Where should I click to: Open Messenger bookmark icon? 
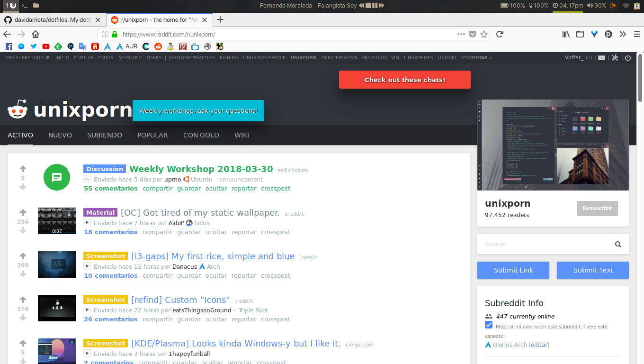(21, 46)
